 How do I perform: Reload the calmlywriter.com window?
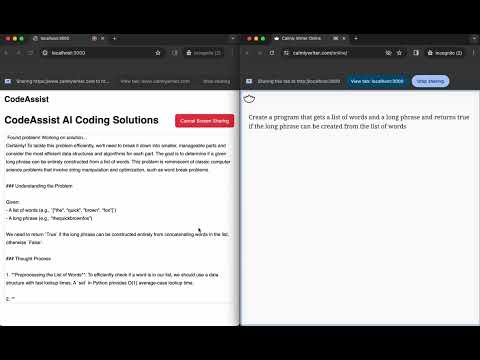pyautogui.click(x=272, y=53)
